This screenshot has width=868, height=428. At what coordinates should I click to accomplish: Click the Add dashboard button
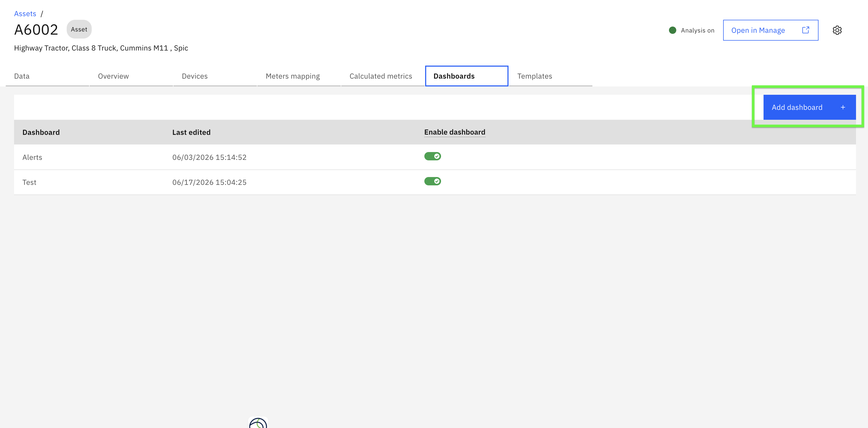tap(809, 108)
